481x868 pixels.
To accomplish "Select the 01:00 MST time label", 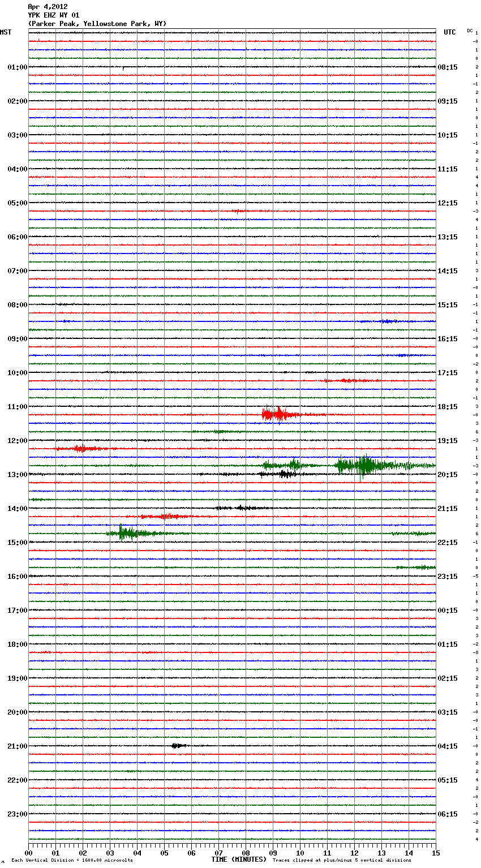I will 18,67.
